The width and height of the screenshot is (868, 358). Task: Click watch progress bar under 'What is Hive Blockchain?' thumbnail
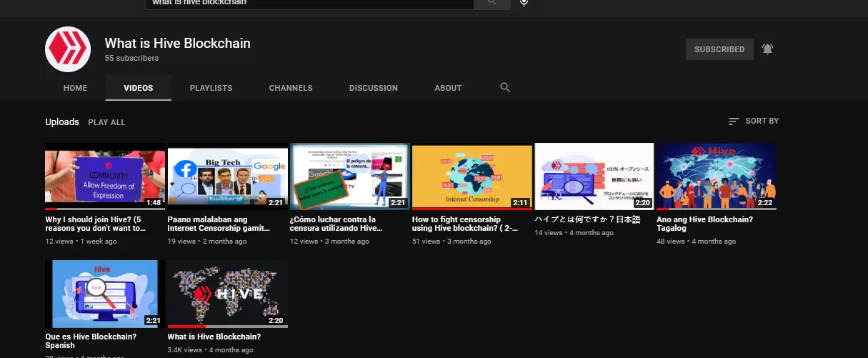tap(227, 327)
